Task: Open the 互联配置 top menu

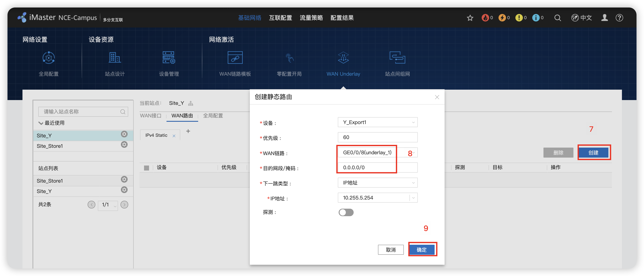Action: [x=280, y=18]
